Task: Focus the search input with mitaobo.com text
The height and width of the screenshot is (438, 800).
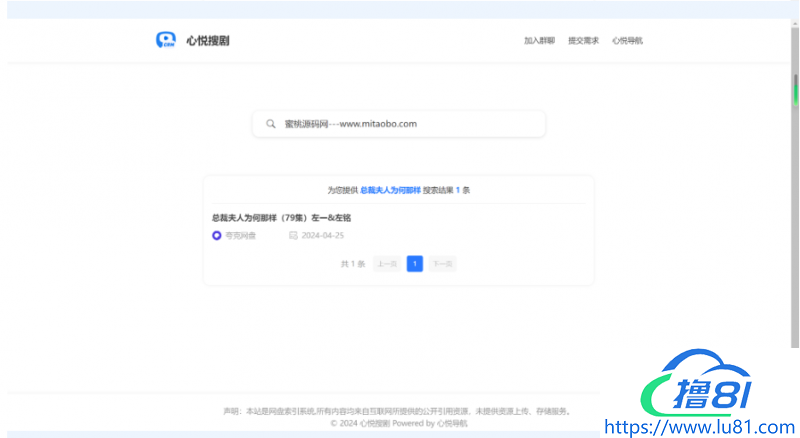Action: [x=400, y=124]
